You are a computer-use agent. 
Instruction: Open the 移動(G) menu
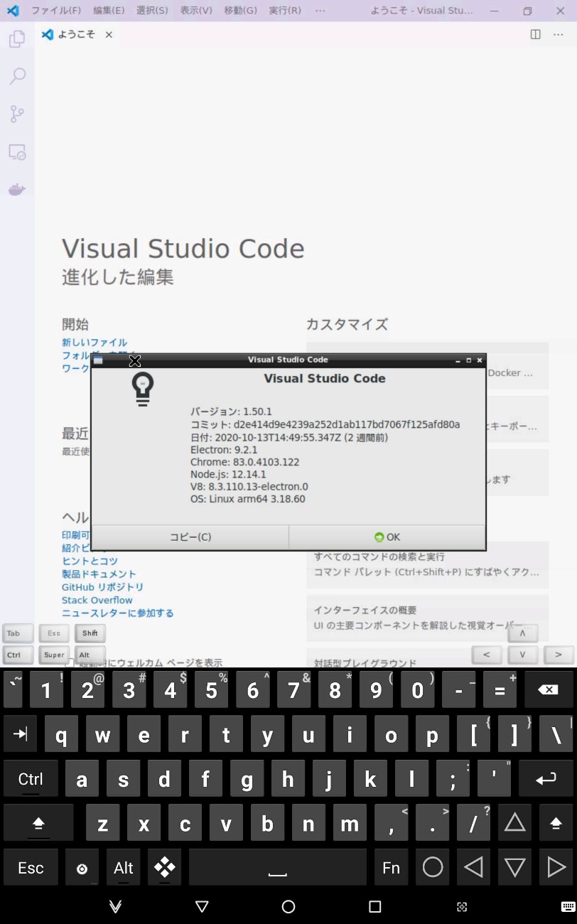coord(240,11)
